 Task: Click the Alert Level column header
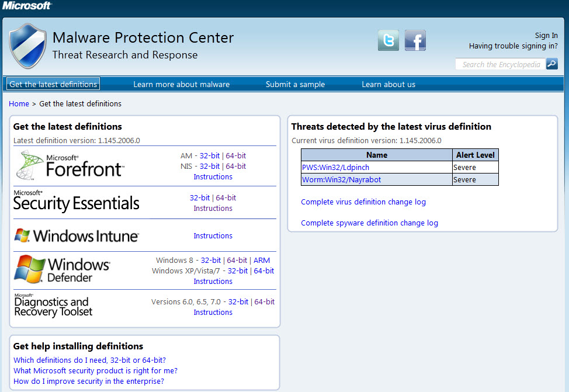(x=476, y=155)
